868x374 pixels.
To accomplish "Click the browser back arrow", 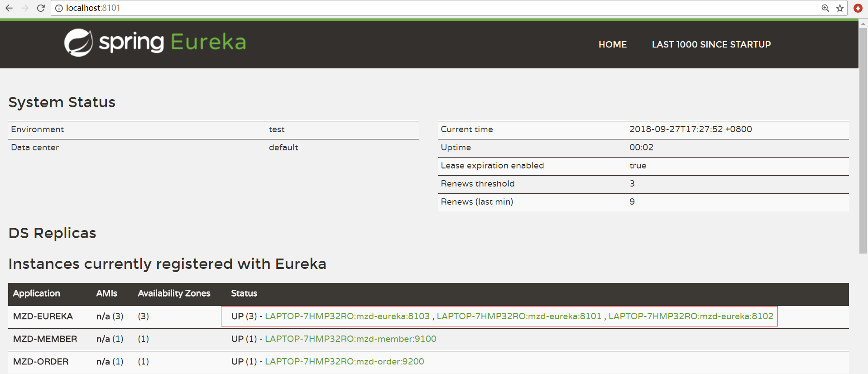I will coord(9,8).
